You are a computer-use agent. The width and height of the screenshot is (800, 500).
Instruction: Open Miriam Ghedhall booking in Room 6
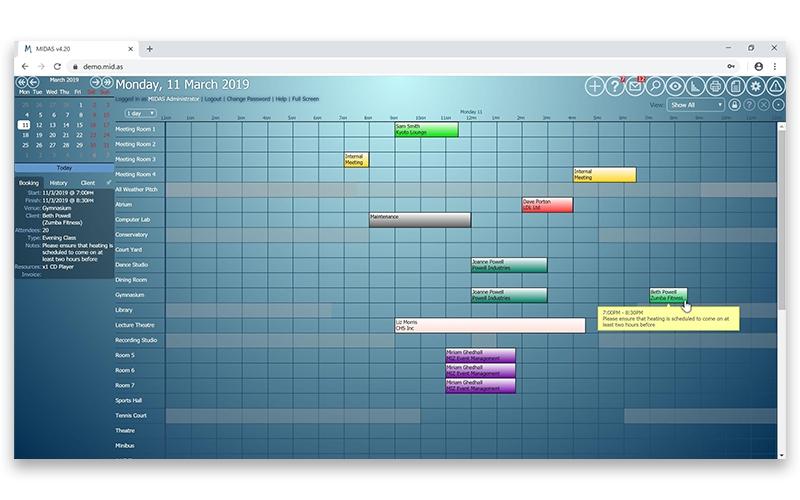481,370
